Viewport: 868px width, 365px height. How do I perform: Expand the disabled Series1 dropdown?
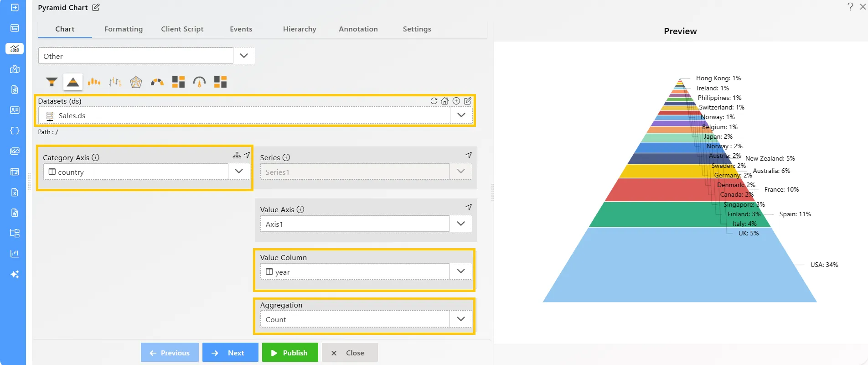(x=461, y=171)
